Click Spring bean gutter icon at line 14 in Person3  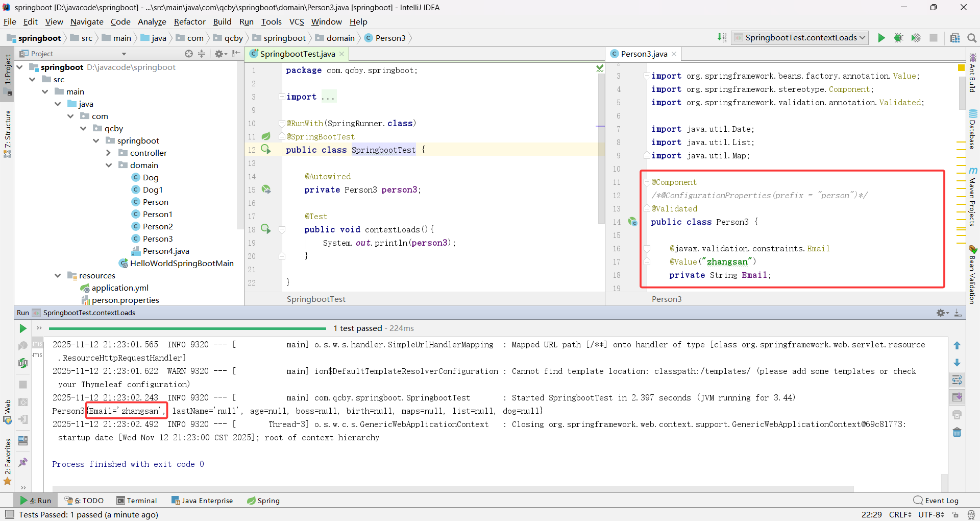[x=633, y=222]
